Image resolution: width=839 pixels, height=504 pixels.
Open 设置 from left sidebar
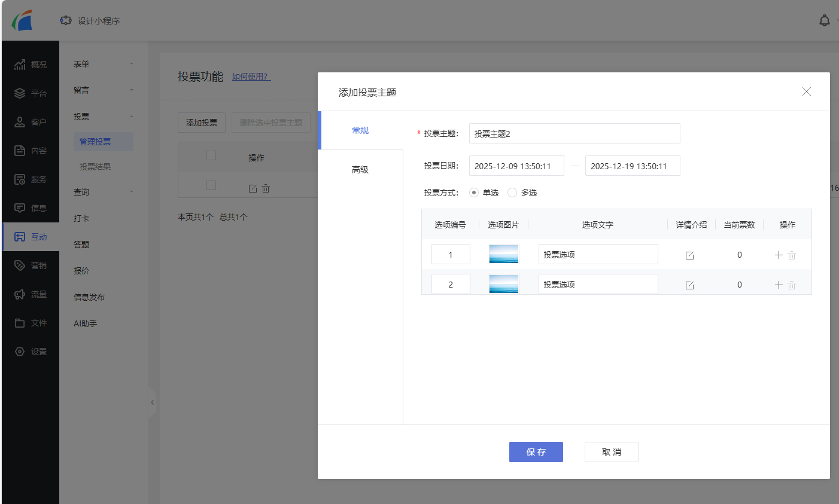[x=31, y=352]
